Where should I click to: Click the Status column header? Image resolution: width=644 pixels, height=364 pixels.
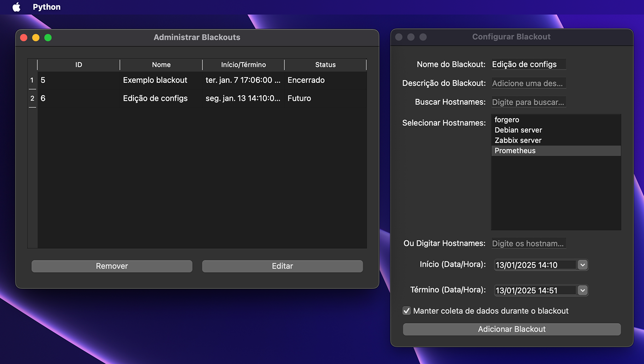pyautogui.click(x=325, y=65)
